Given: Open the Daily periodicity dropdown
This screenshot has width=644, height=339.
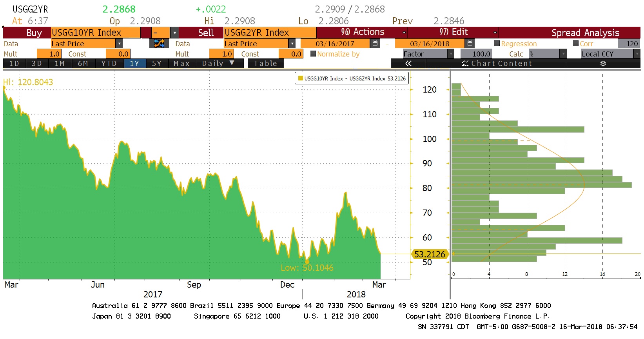Looking at the screenshot, I should [218, 64].
